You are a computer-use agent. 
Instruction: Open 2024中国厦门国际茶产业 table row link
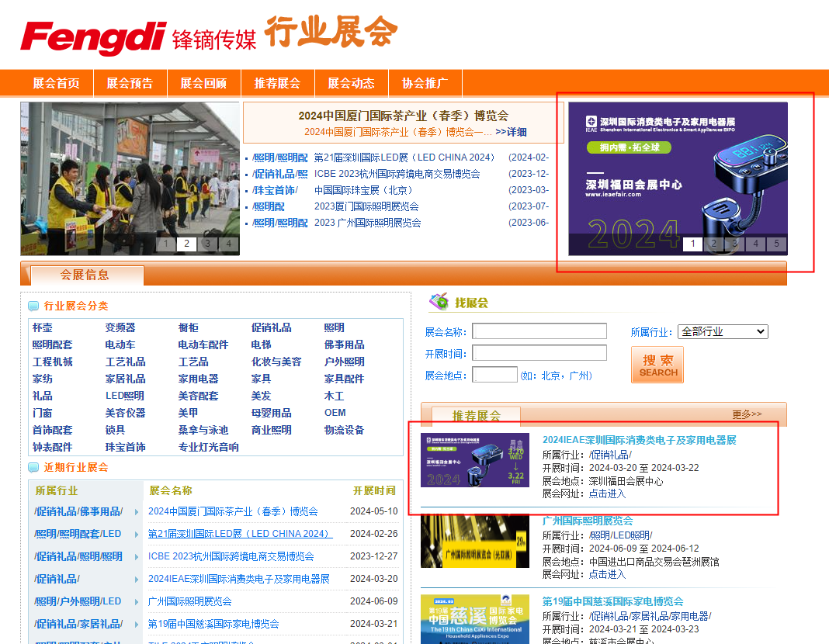tap(233, 511)
